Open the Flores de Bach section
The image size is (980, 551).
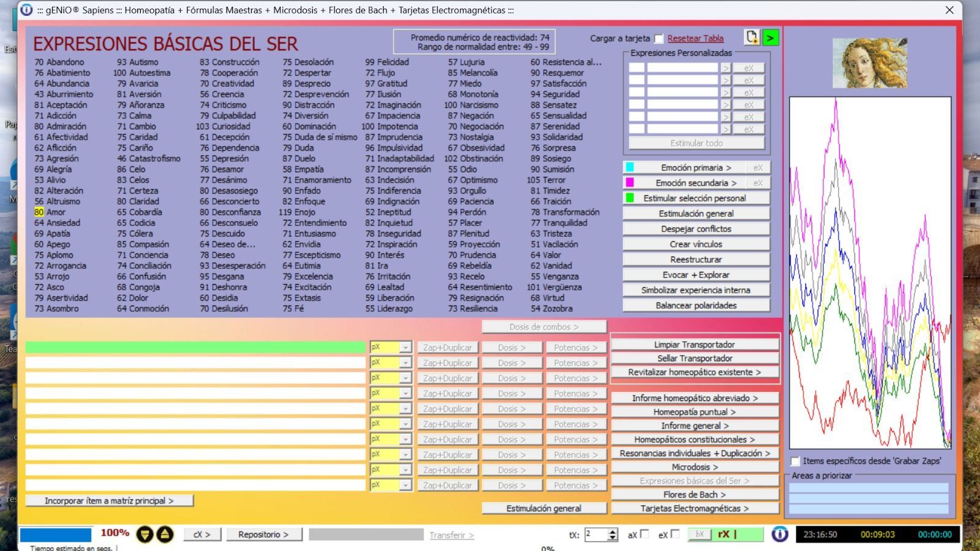(x=695, y=495)
